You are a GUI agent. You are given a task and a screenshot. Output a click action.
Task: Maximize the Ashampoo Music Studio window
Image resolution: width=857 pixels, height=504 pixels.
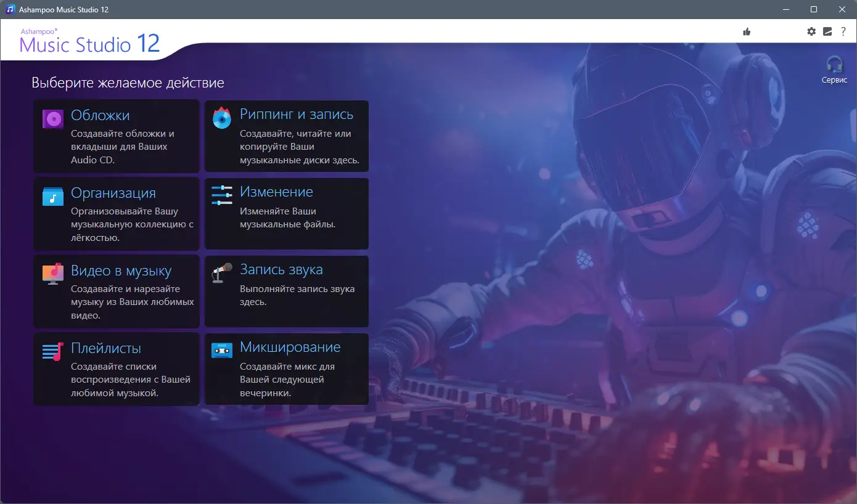(x=814, y=9)
